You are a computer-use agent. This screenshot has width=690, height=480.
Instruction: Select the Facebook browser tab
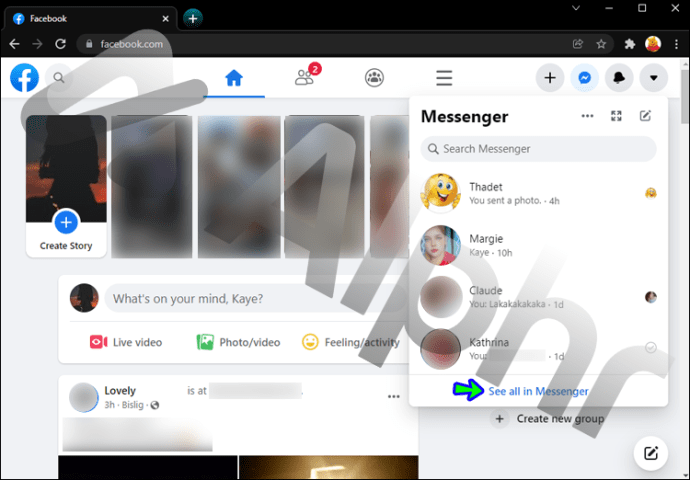coord(90,19)
